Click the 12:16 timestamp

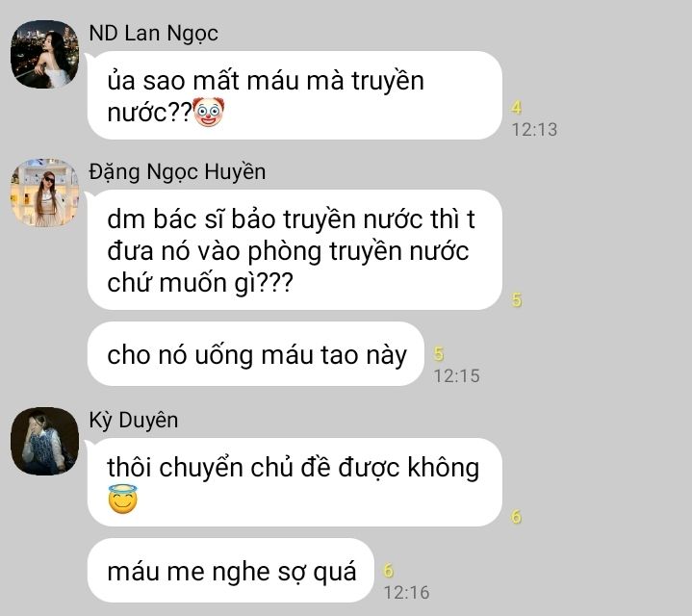click(406, 593)
